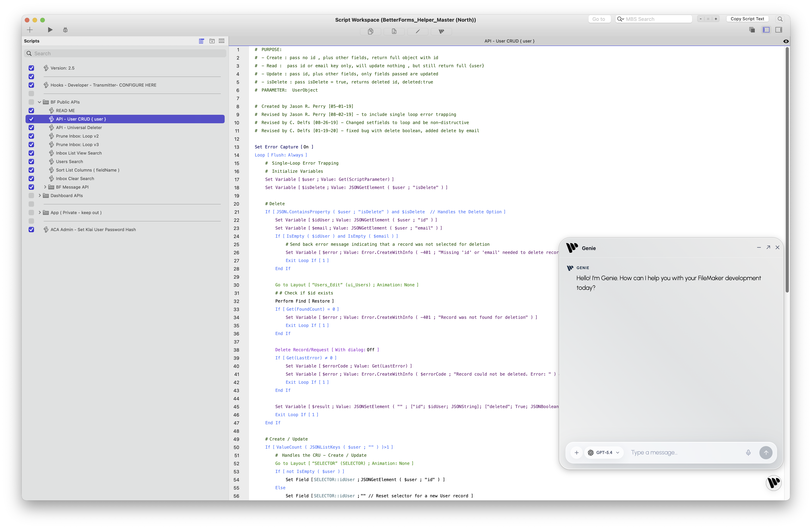Select the READ ME script row
The height and width of the screenshot is (529, 812).
click(125, 111)
